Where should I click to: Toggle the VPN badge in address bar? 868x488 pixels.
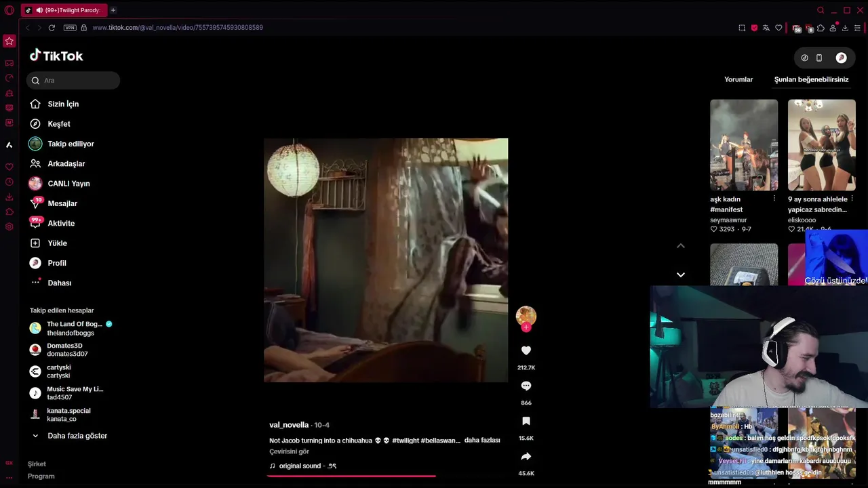(x=70, y=28)
